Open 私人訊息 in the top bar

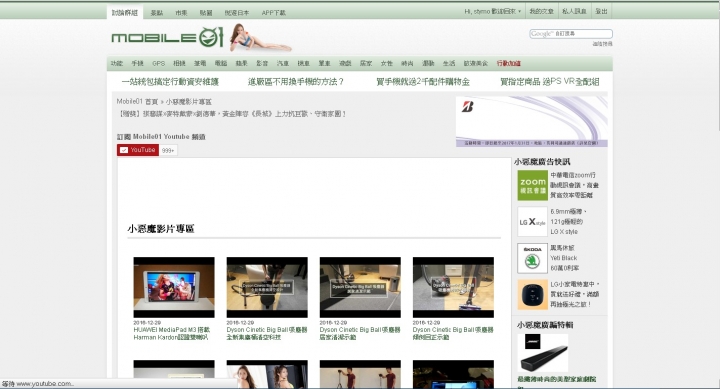tap(574, 11)
